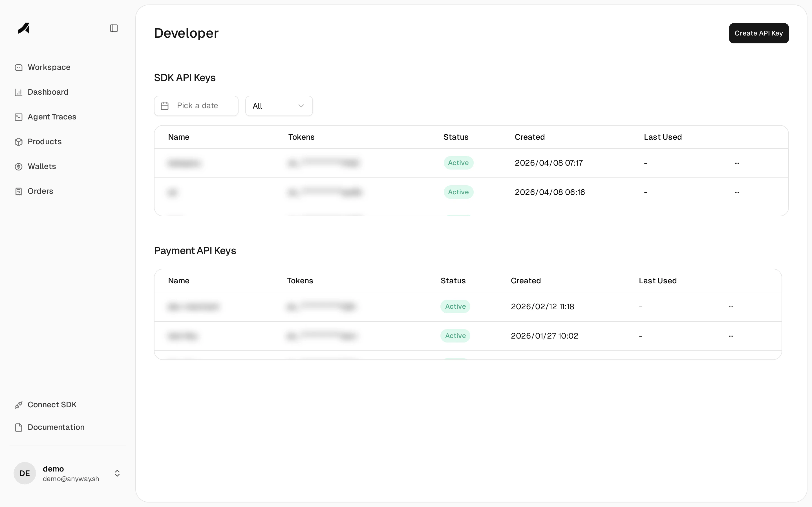Open actions menu for second SDK API key

tap(737, 192)
